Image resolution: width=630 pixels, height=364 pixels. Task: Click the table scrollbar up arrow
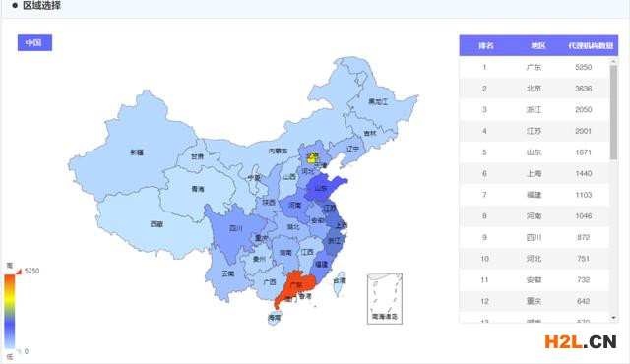[613, 61]
